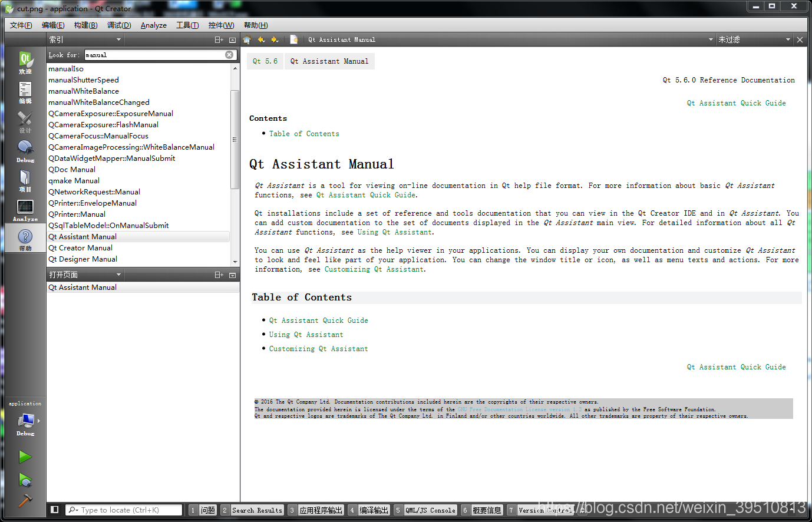Split the open pages (打开页面) pane

click(x=219, y=275)
